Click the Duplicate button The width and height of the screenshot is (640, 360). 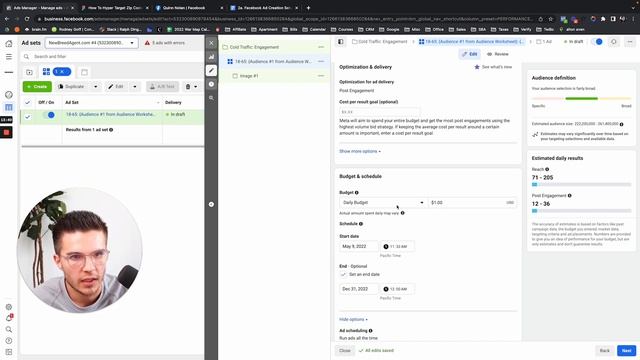[73, 87]
